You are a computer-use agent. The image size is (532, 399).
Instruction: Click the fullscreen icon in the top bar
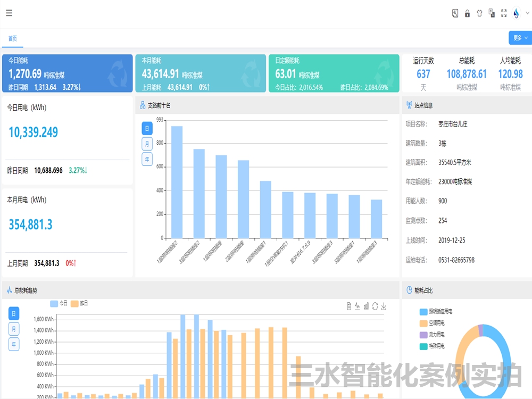pyautogui.click(x=504, y=13)
